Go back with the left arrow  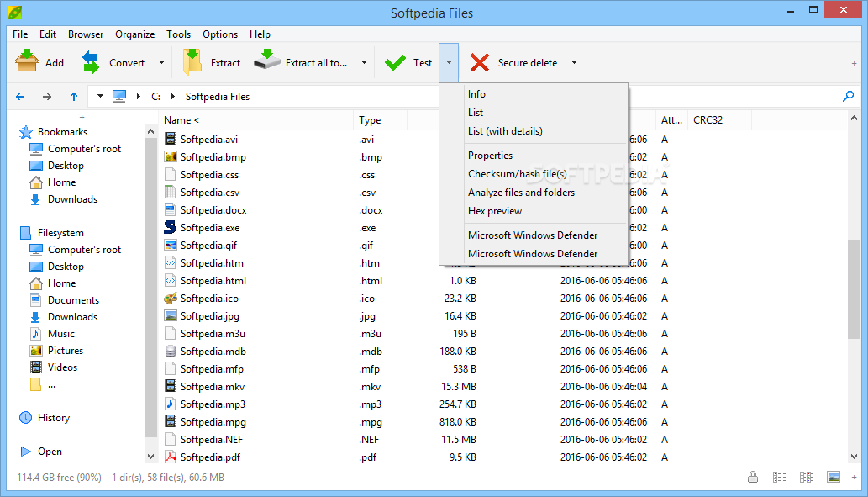pos(20,97)
